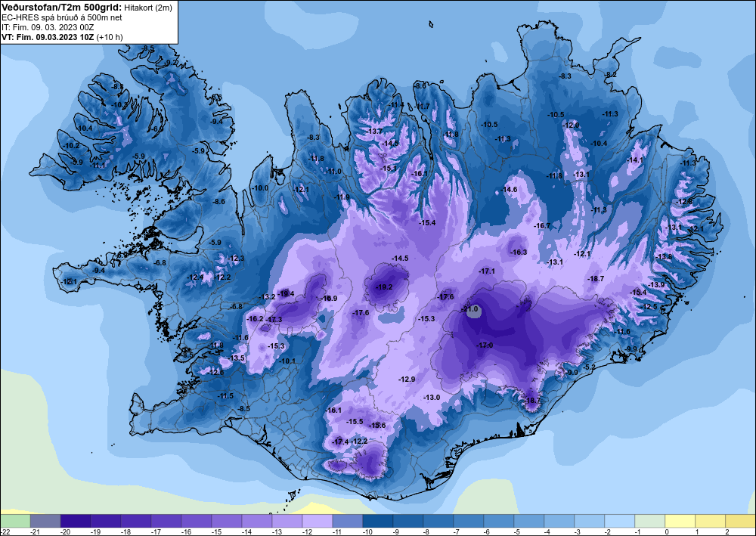Click the title 'Veðurstofan/T2m 500grid'
Screen dimensions: 756x536
pyautogui.click(x=61, y=7)
